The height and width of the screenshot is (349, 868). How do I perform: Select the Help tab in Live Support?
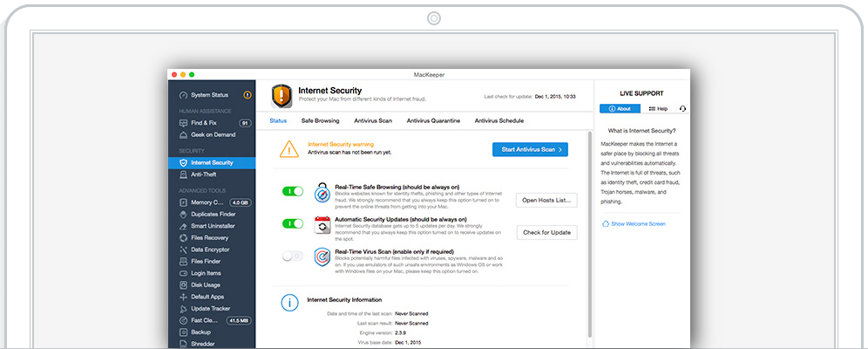pos(658,108)
